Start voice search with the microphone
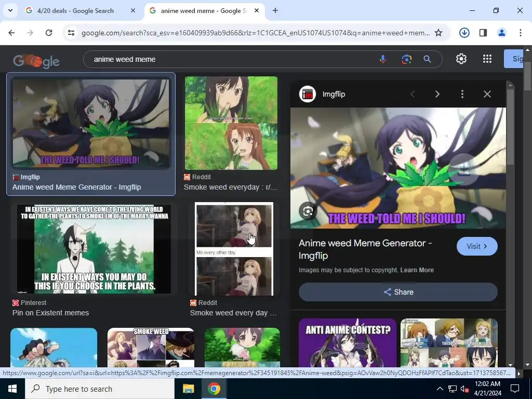Viewport: 532px width, 399px height. tap(383, 59)
